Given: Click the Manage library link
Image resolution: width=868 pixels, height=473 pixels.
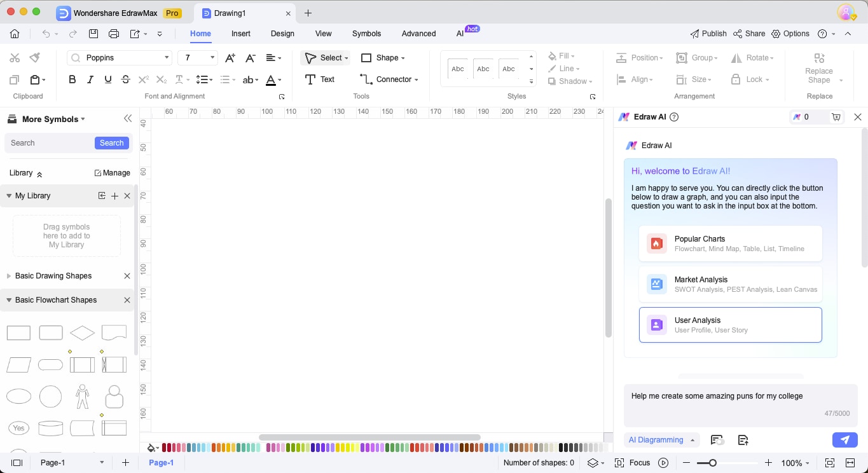Looking at the screenshot, I should point(112,173).
